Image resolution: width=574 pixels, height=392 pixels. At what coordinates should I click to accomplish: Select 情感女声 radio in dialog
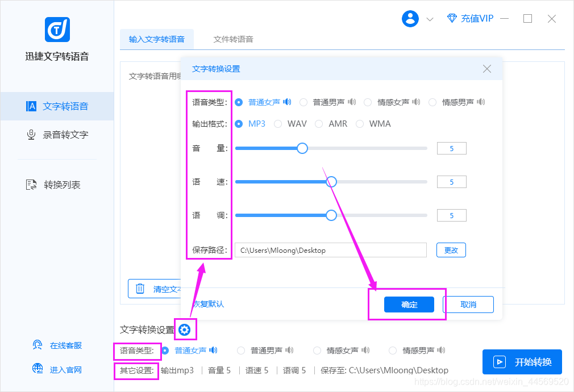[368, 102]
